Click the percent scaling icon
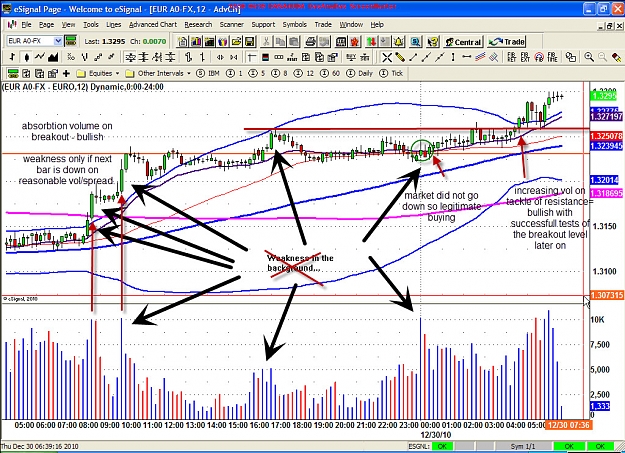Screen dimensions: 625x453 point(71,57)
